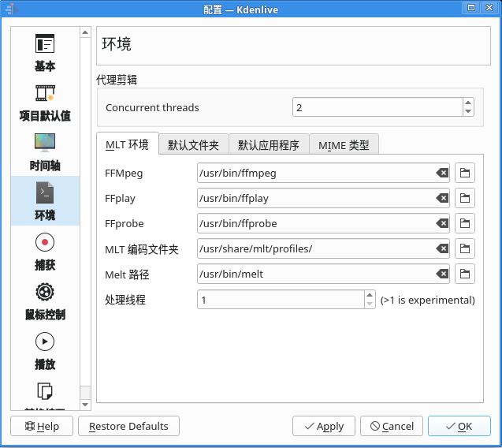Apply the configuration changes

(x=324, y=426)
